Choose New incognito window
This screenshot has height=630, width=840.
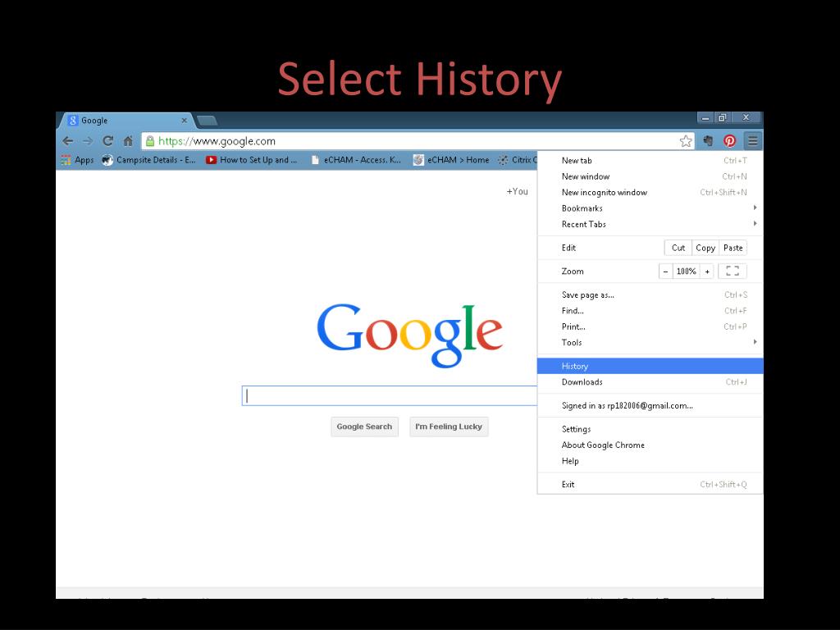651,192
